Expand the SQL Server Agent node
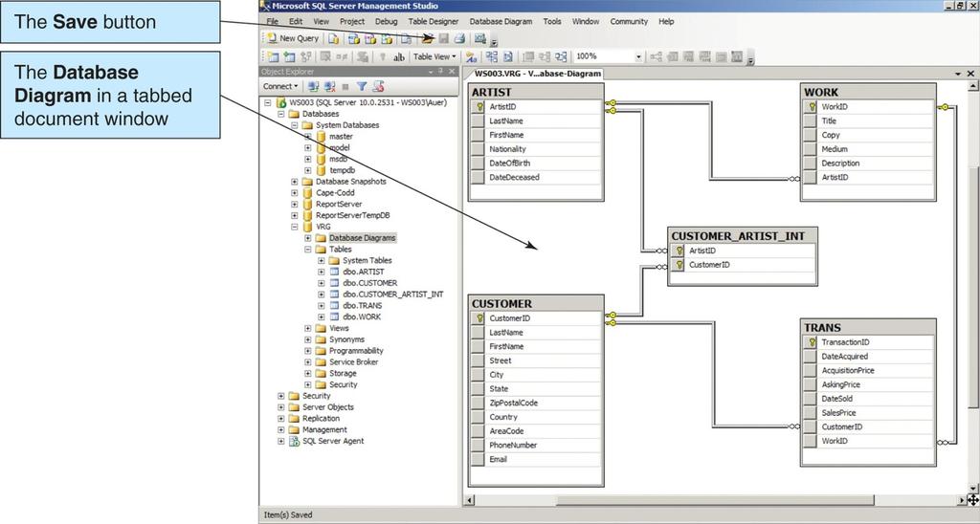 pyautogui.click(x=280, y=440)
